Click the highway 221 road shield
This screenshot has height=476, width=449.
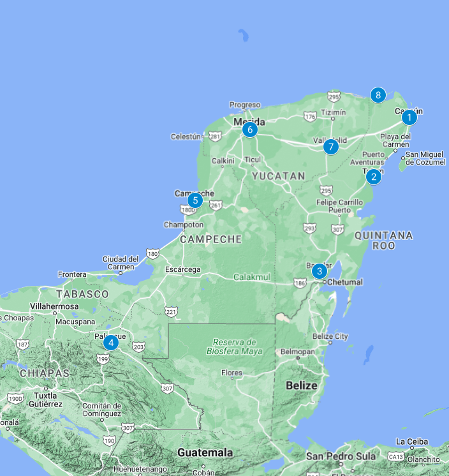tap(170, 311)
